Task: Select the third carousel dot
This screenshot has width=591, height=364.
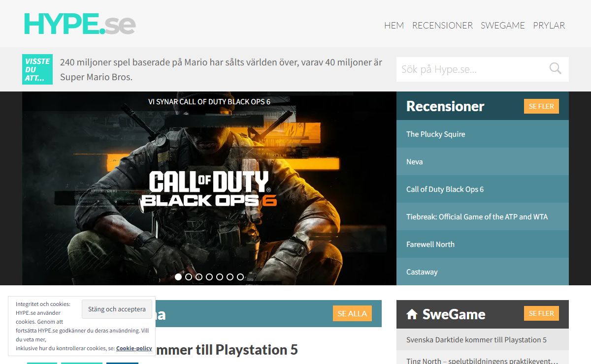Action: 199,277
